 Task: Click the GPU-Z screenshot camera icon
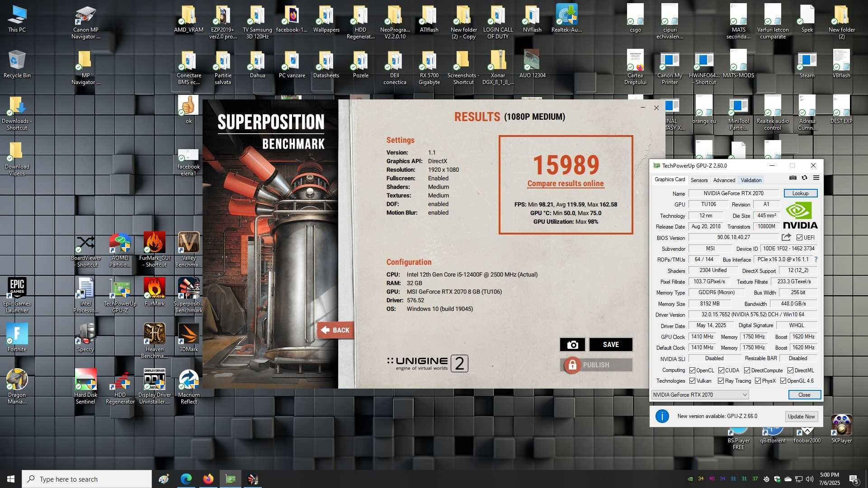coord(793,178)
